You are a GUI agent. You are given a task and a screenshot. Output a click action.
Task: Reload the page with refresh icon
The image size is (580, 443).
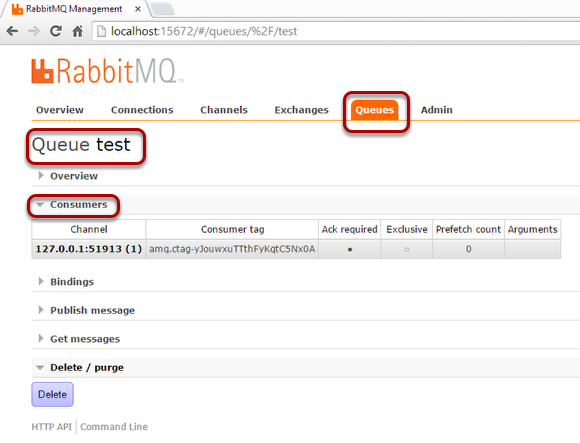pos(55,31)
